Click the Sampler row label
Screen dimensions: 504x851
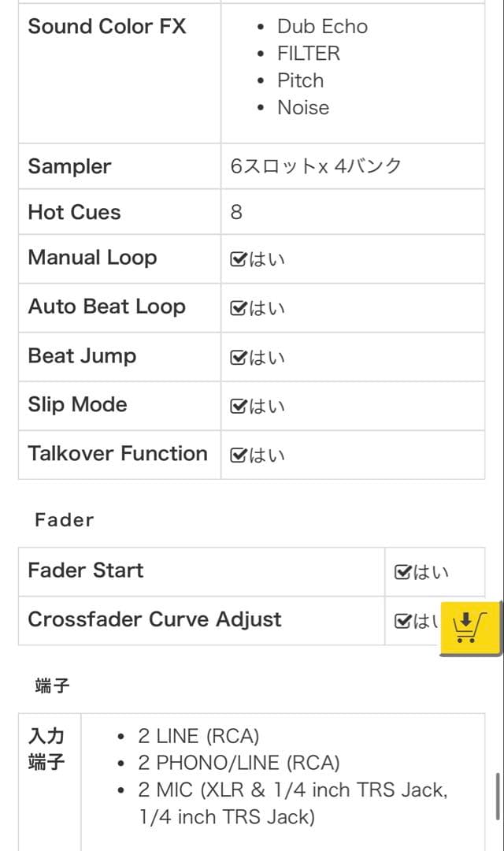tap(69, 166)
